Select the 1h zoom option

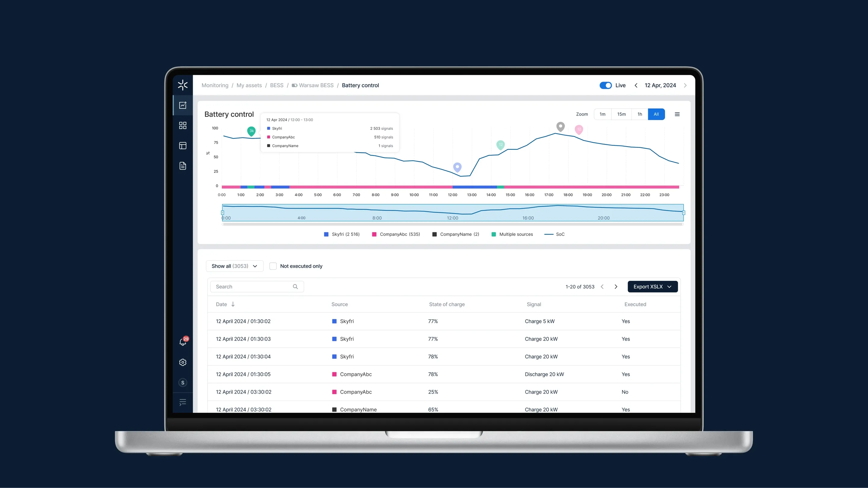(x=640, y=114)
